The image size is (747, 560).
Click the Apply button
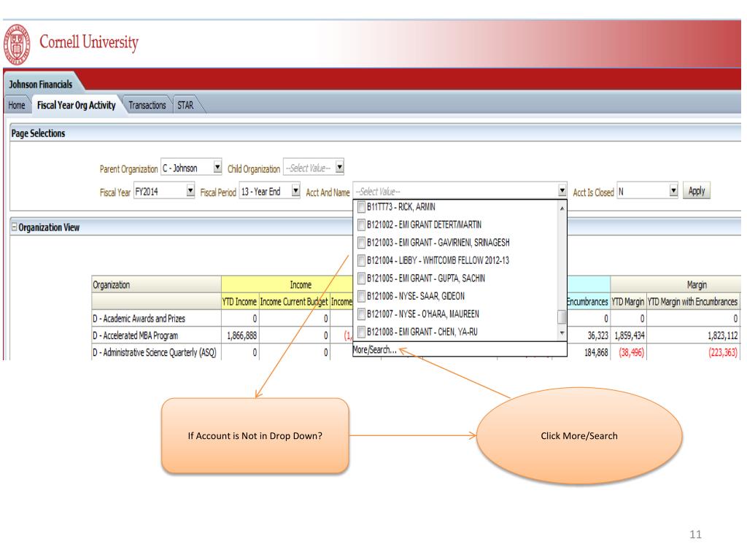pyautogui.click(x=696, y=191)
